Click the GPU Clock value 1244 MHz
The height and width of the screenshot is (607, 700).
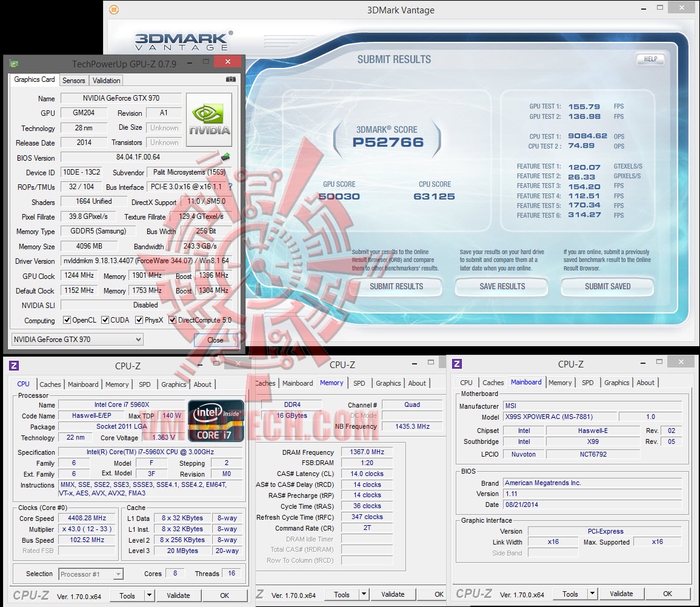[79, 275]
